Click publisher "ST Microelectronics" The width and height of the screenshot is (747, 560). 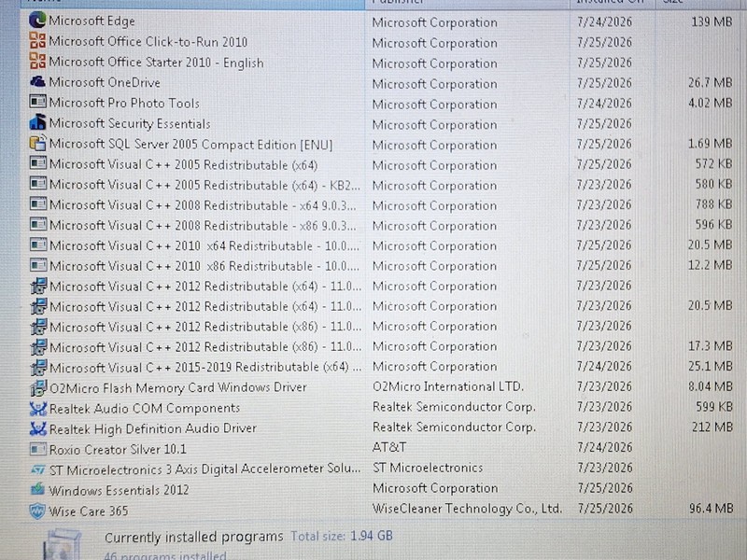(x=428, y=468)
